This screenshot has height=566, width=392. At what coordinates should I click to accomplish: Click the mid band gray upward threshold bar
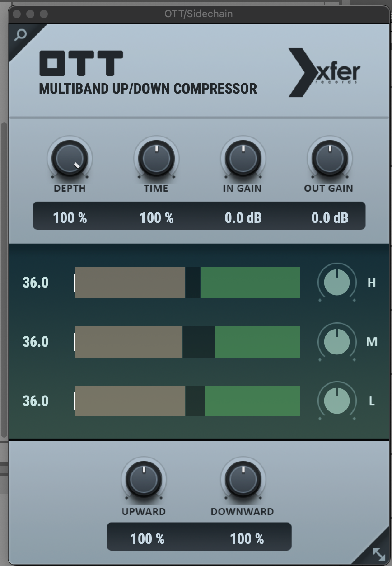tap(128, 342)
